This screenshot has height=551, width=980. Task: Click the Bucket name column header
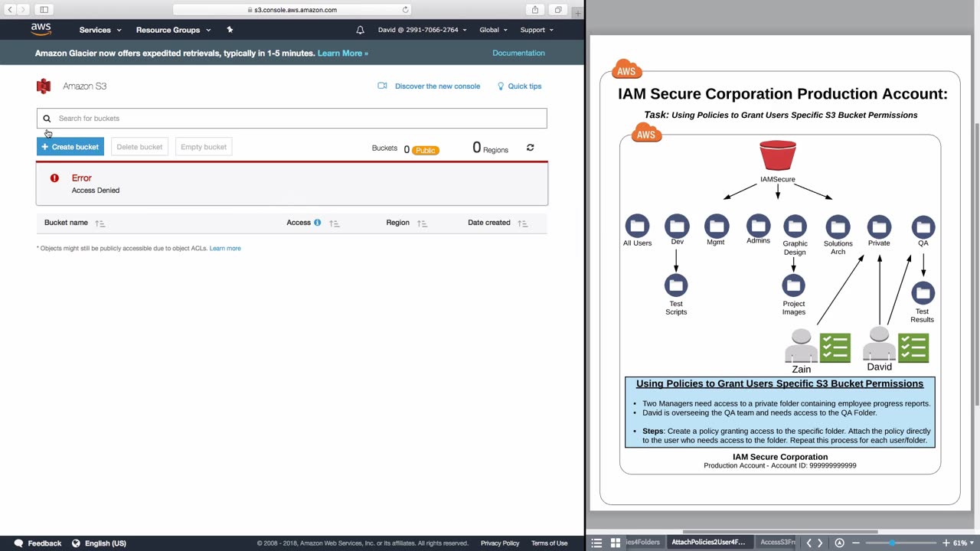66,223
